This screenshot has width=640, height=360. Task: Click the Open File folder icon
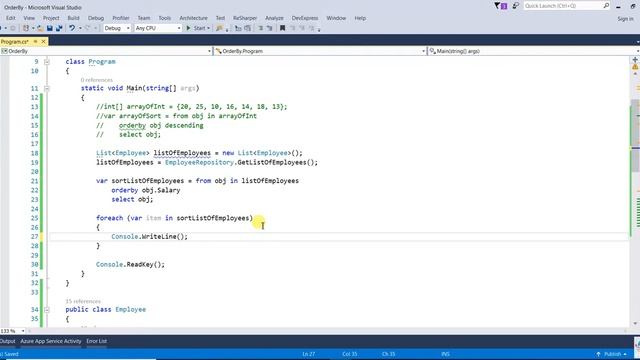point(40,28)
